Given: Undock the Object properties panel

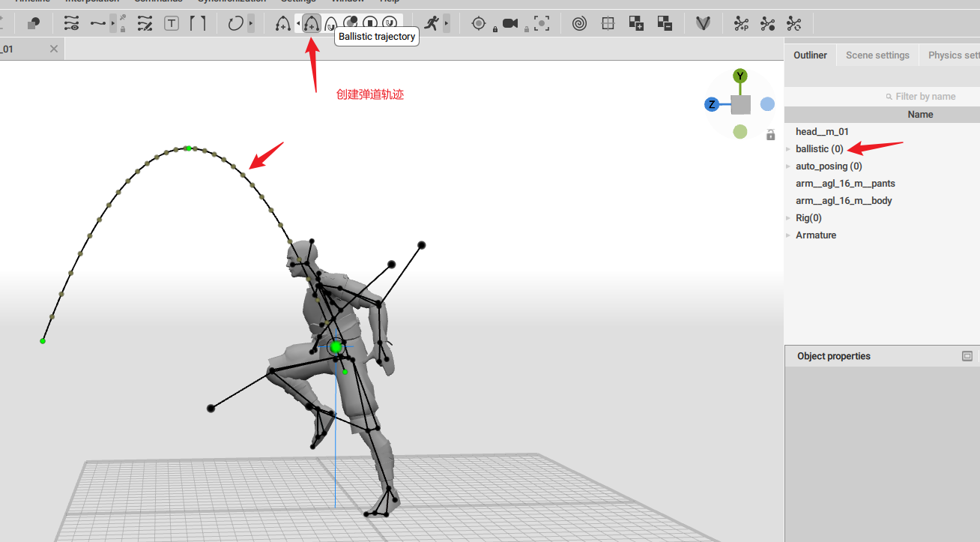Looking at the screenshot, I should coord(967,356).
